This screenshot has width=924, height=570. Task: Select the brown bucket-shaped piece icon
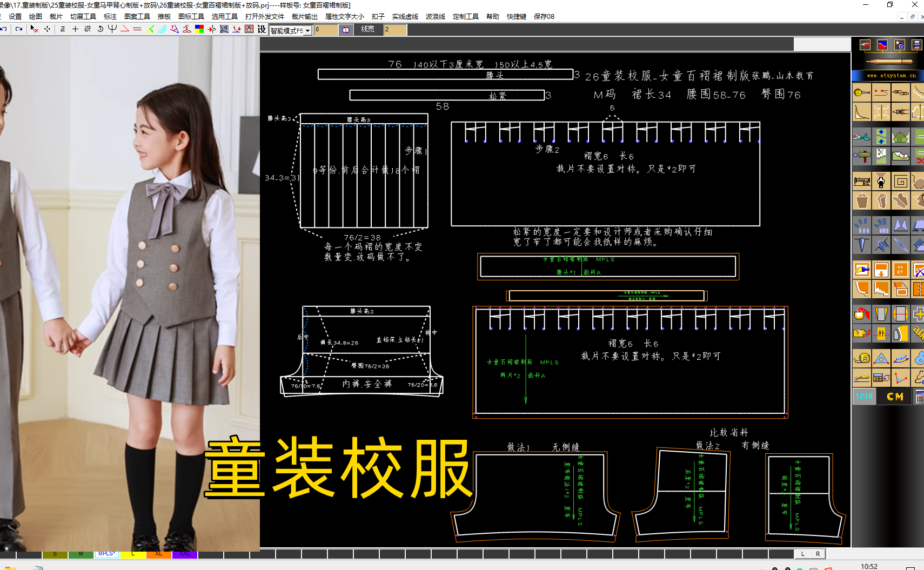tap(862, 201)
